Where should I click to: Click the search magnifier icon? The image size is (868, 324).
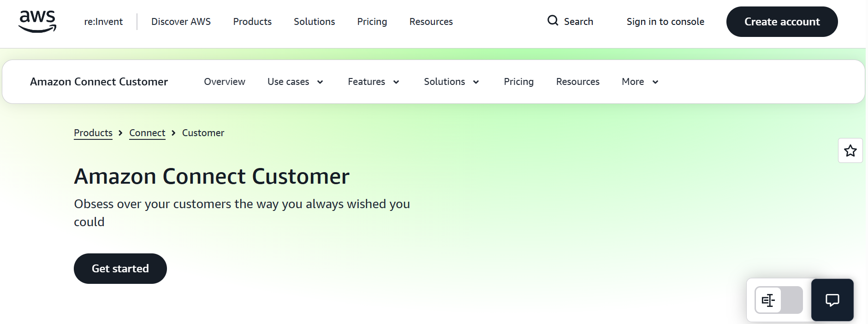click(x=553, y=21)
